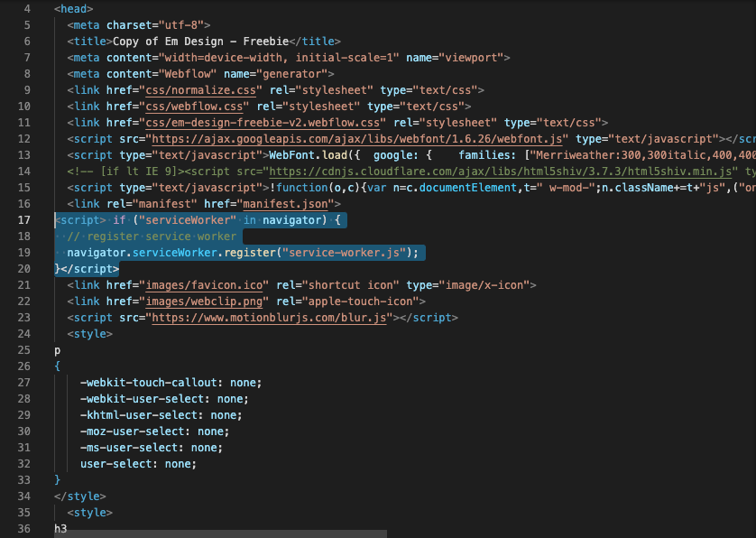Open css/em-design-freebie-v2.webflow.css link
The height and width of the screenshot is (538, 756).
pos(263,123)
